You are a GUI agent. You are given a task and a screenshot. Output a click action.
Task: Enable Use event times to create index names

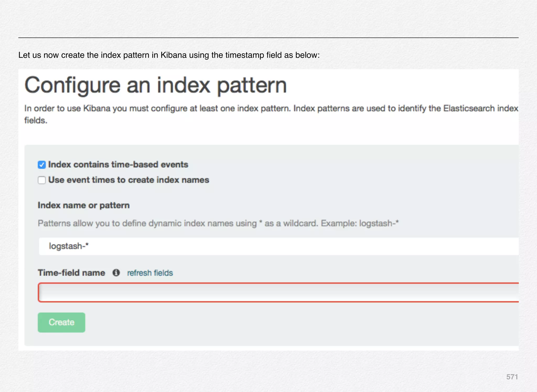pos(42,180)
